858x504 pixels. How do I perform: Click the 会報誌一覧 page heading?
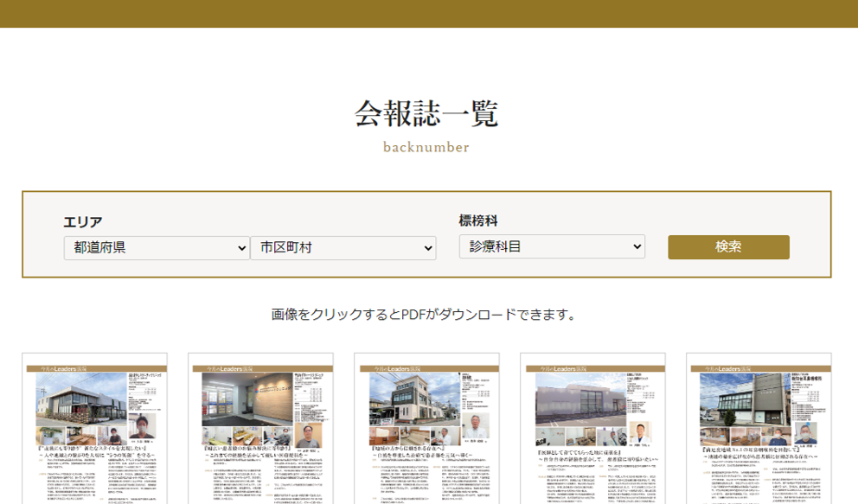(x=426, y=114)
